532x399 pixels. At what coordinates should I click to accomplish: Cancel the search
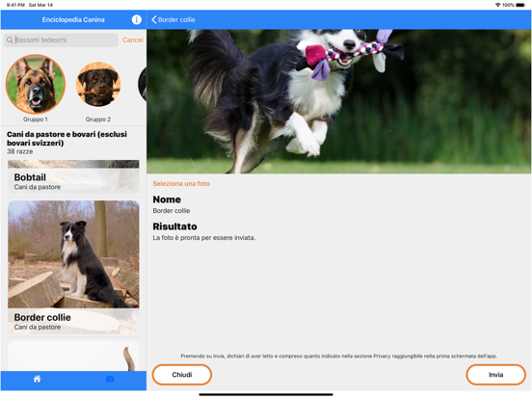pos(133,40)
